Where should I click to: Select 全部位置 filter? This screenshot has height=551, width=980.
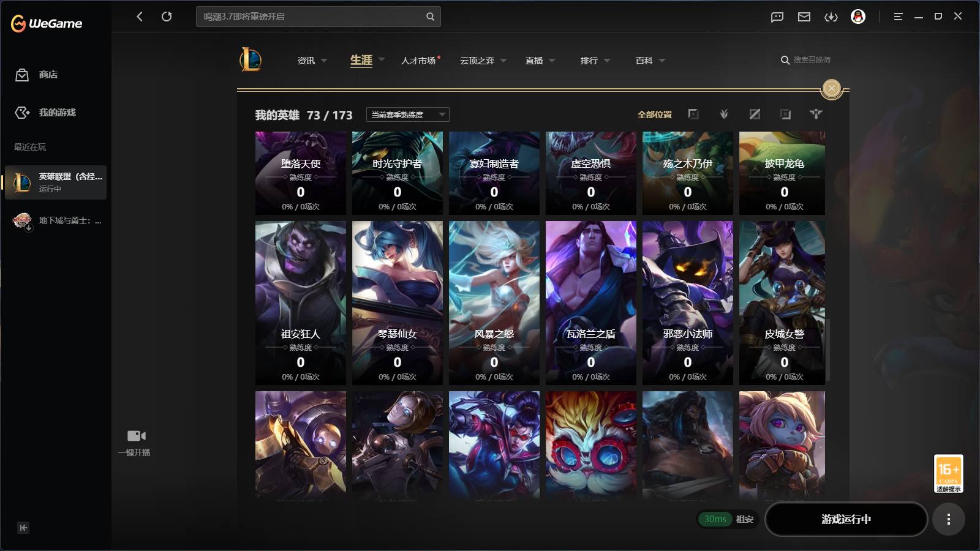[x=655, y=114]
